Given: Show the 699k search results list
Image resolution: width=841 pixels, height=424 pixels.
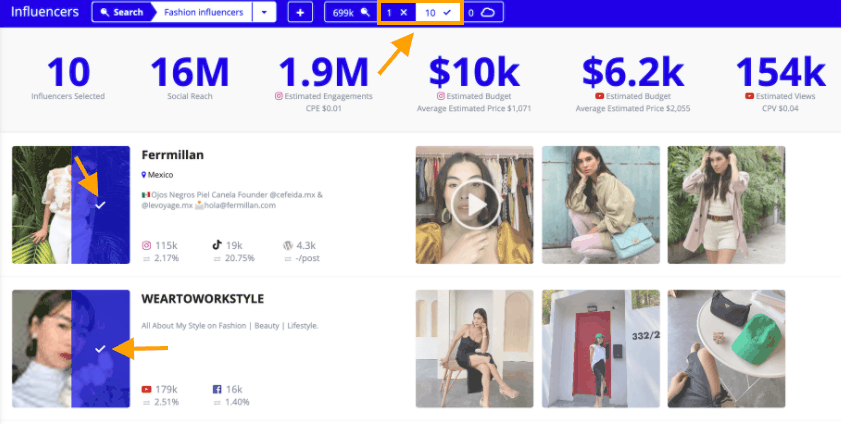Looking at the screenshot, I should [x=351, y=12].
